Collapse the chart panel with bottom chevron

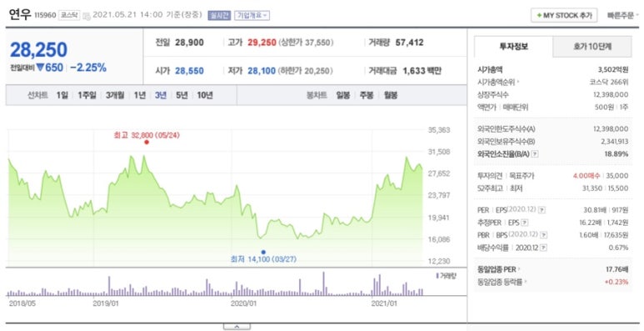(x=237, y=327)
